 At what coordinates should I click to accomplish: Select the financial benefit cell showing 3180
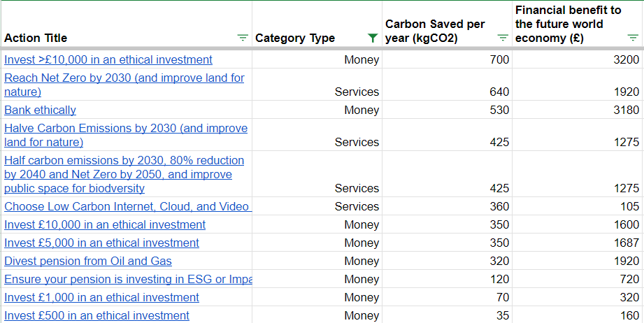578,110
